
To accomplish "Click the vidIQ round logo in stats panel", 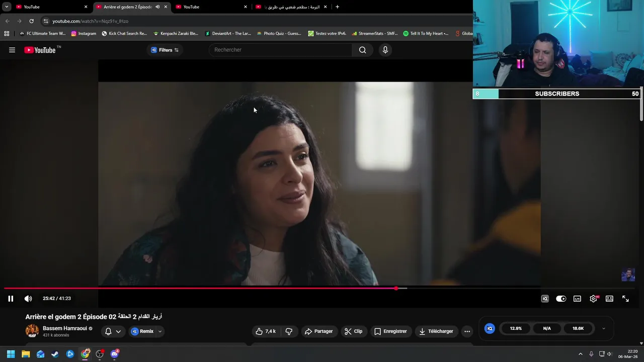I will tap(490, 328).
